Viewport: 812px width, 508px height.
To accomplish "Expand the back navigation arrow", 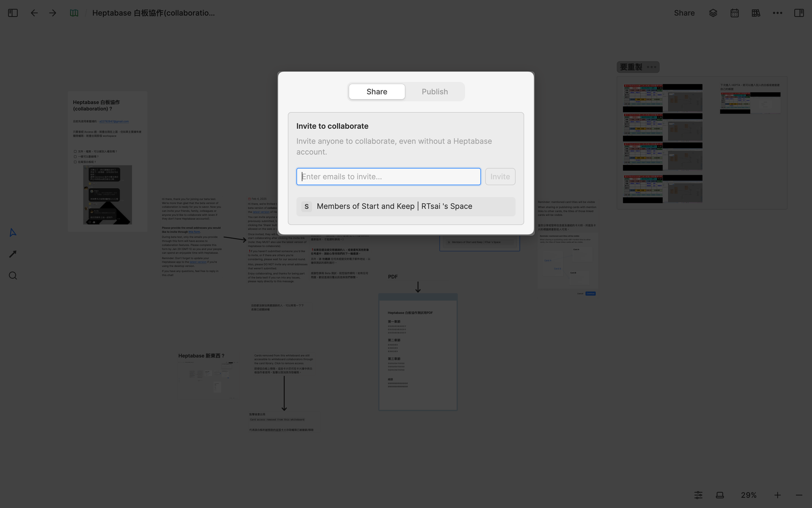I will click(x=33, y=13).
